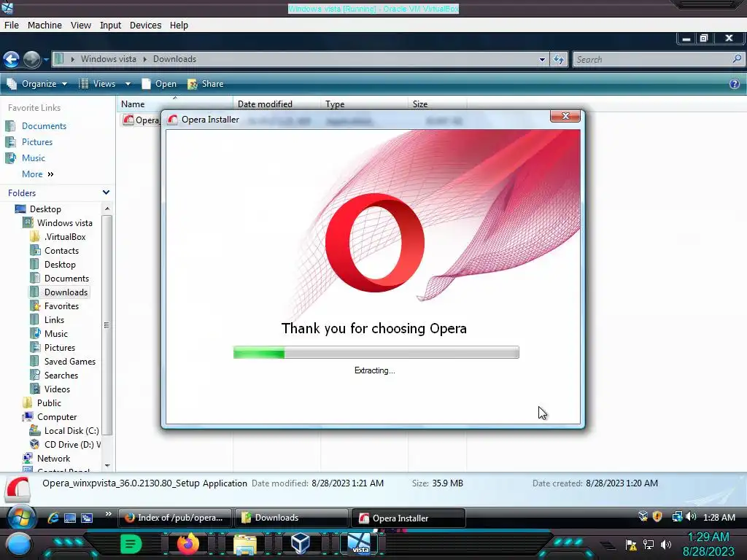Select .VirtualBox folder in tree
This screenshot has height=560, width=747.
(65, 237)
